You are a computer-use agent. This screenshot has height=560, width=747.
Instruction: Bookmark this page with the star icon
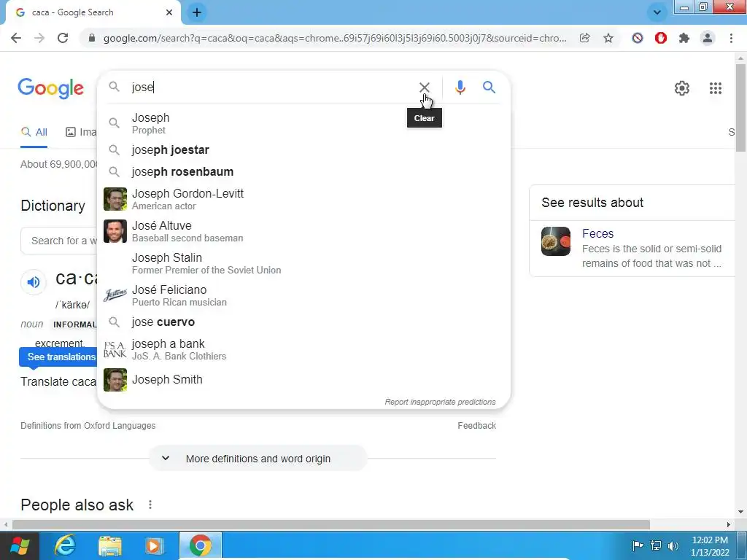pyautogui.click(x=608, y=38)
